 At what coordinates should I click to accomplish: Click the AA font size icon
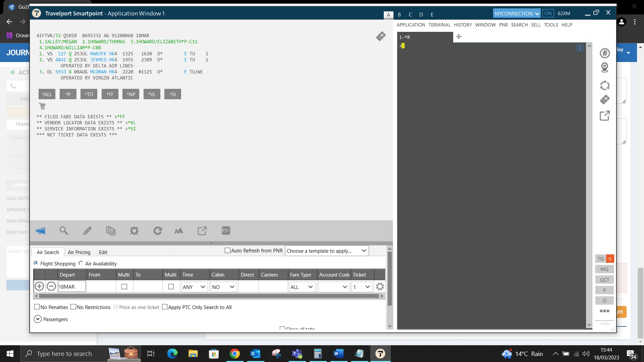point(179,231)
